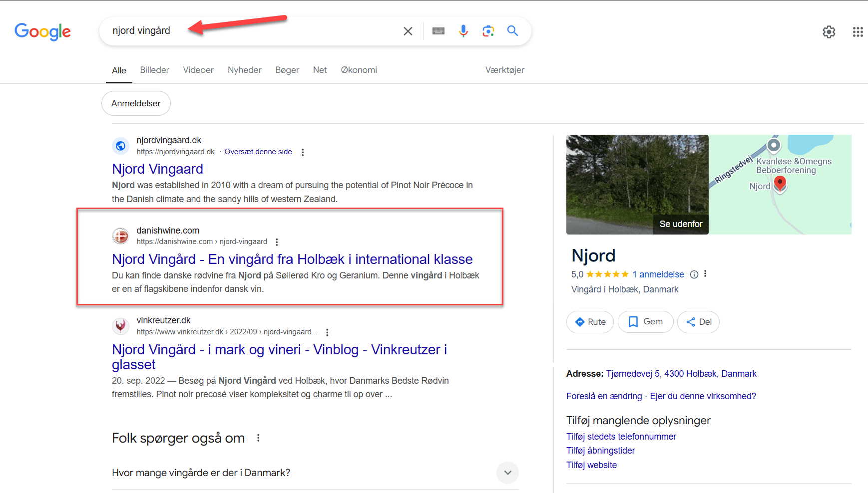The width and height of the screenshot is (868, 493).
Task: Switch to the Videoer tab
Action: tap(198, 70)
